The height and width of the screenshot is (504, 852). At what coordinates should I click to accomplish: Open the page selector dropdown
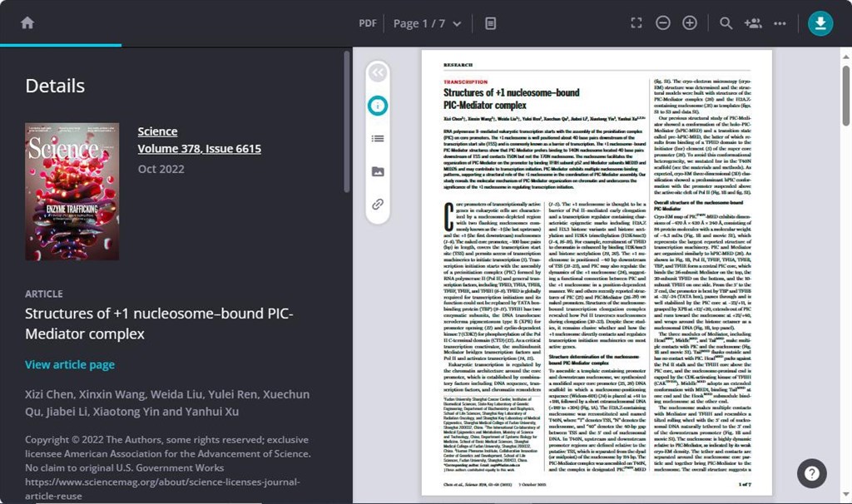427,23
